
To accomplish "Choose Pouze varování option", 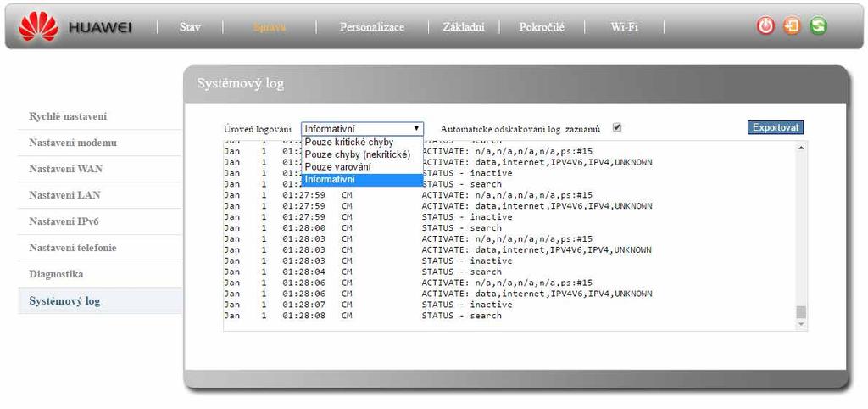I will tap(363, 167).
